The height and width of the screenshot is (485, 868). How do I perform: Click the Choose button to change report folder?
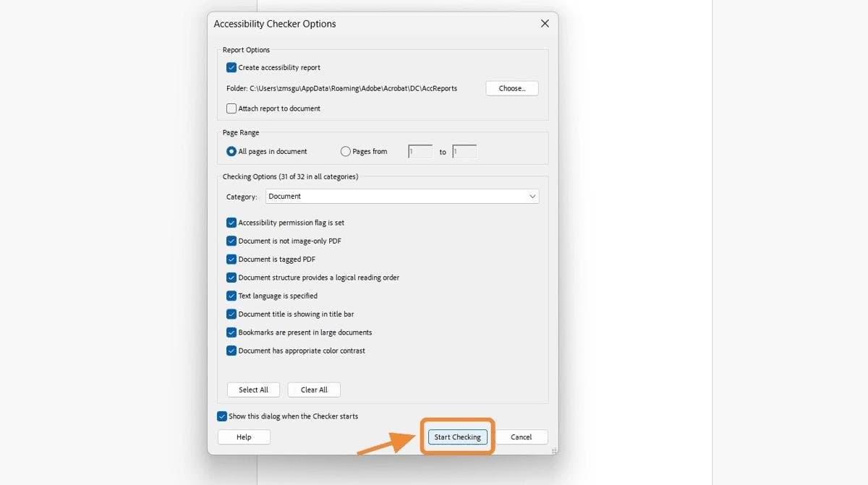click(x=511, y=87)
